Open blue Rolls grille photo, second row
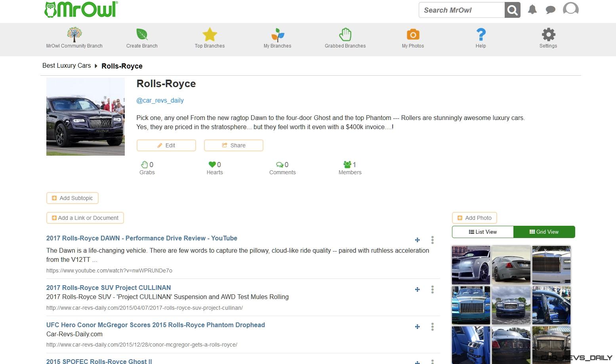Image resolution: width=616 pixels, height=364 pixels. 471,305
